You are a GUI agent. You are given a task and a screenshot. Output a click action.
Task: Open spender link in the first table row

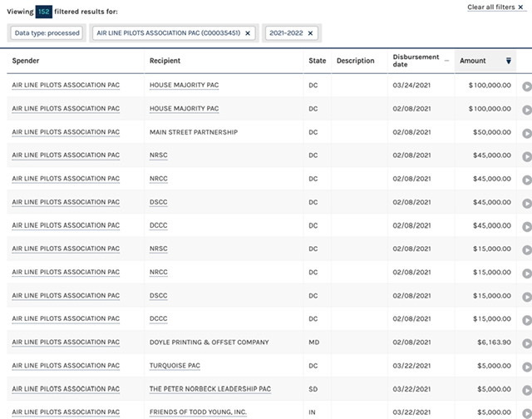[66, 85]
